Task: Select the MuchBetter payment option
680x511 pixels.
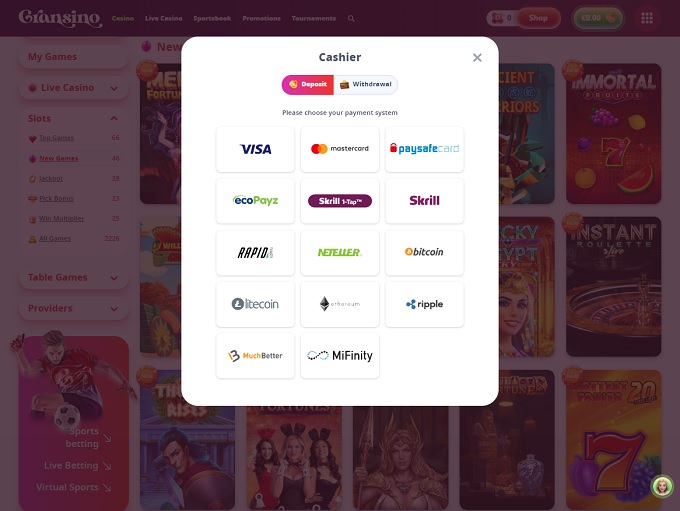Action: point(255,356)
